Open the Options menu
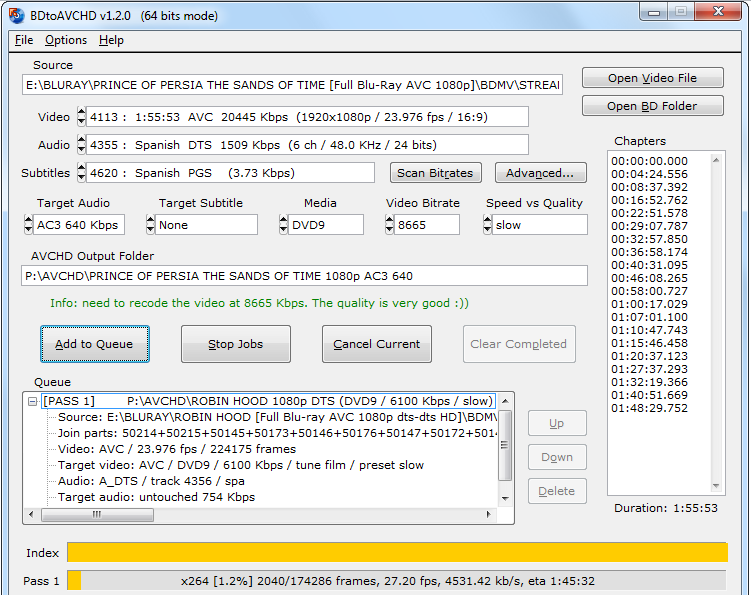 [66, 40]
